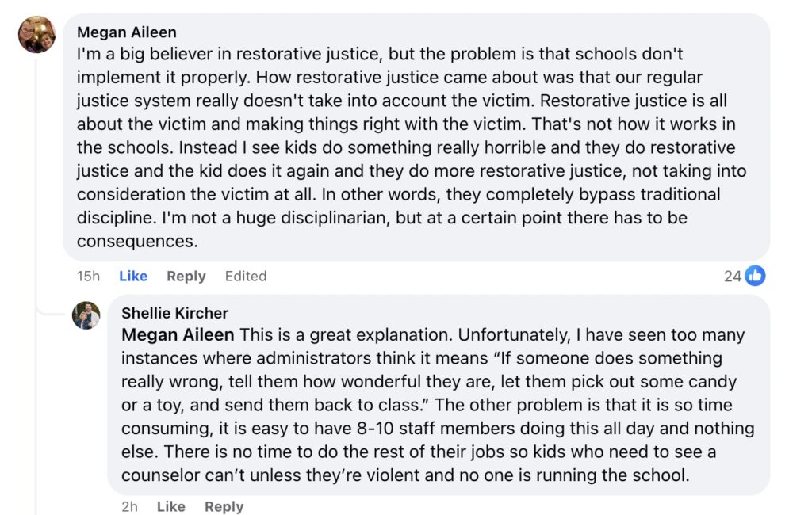Screen dimensions: 812x515
Task: Open Shellie Kircher's profile picture
Action: [x=86, y=315]
